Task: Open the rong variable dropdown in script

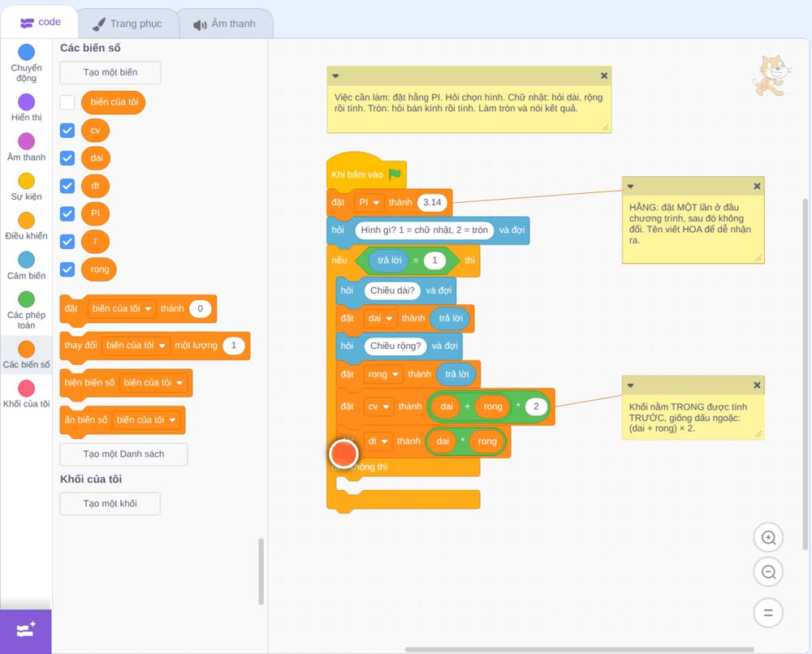Action: click(x=383, y=374)
